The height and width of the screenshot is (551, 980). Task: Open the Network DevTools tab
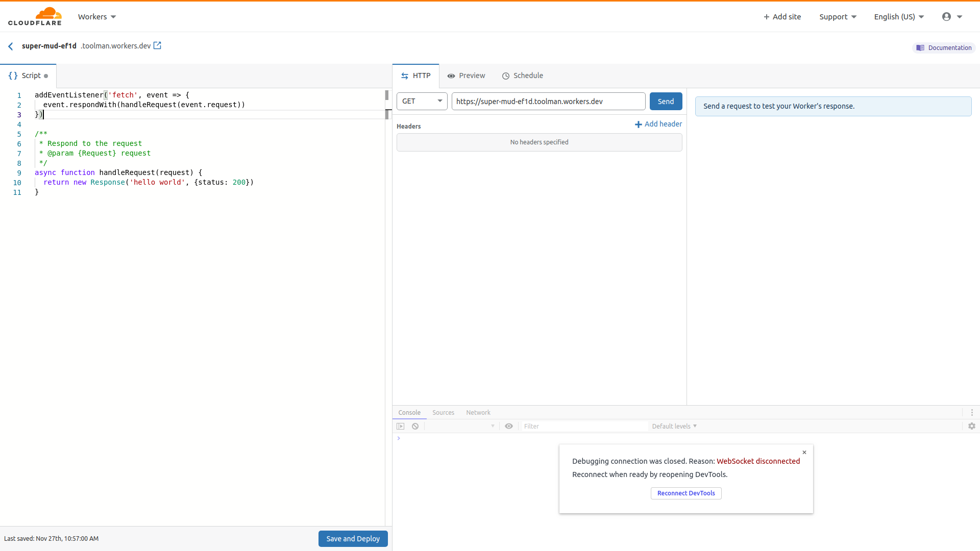[x=478, y=413]
